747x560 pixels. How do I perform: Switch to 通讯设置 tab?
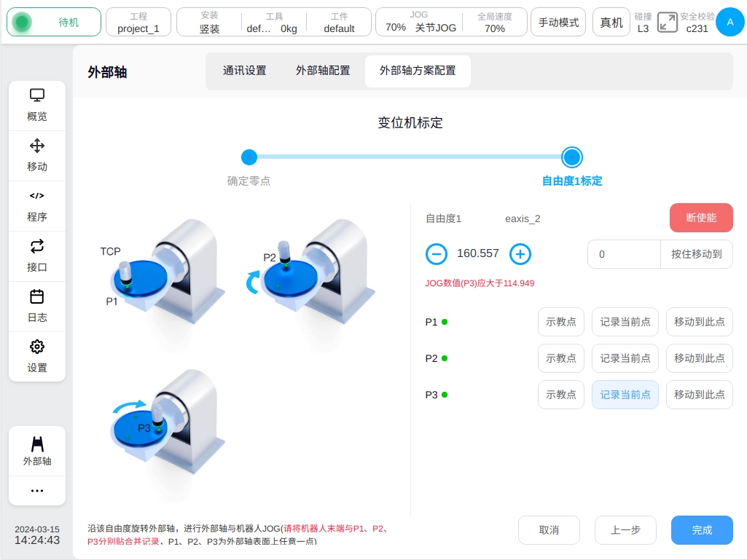click(244, 71)
